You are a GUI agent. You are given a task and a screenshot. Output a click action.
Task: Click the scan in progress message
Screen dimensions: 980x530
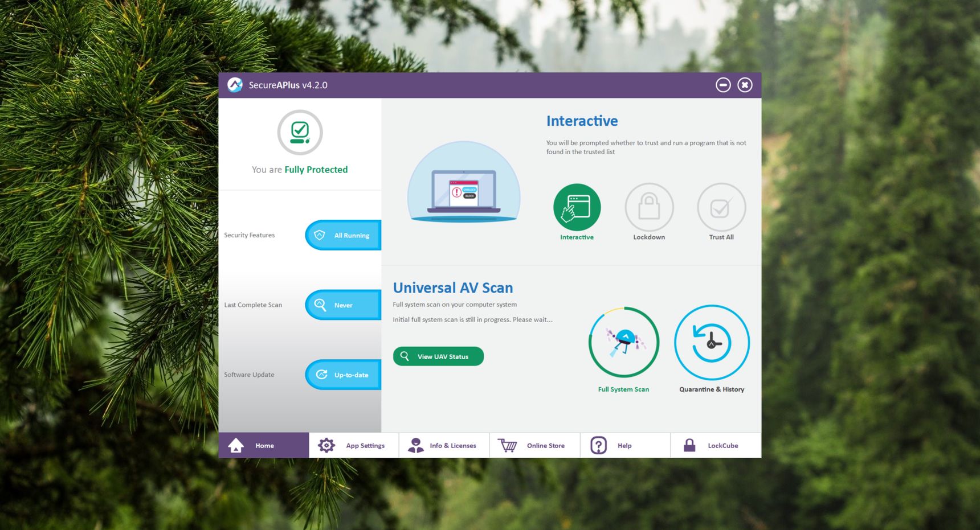tap(472, 319)
